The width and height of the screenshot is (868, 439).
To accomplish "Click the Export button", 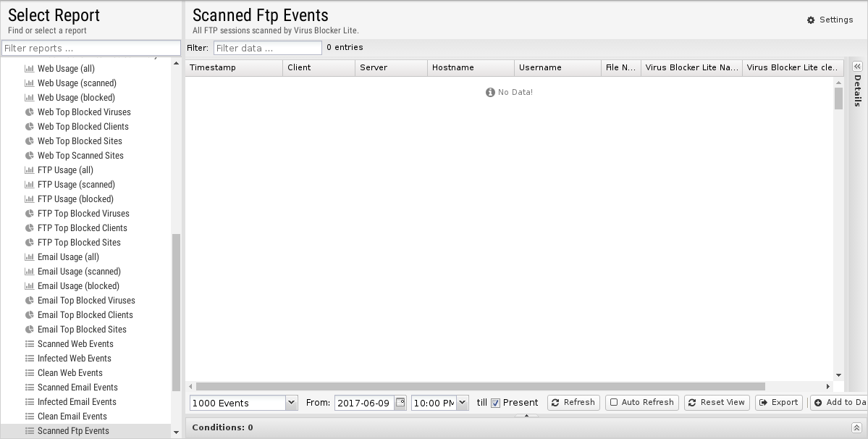I will click(x=778, y=403).
